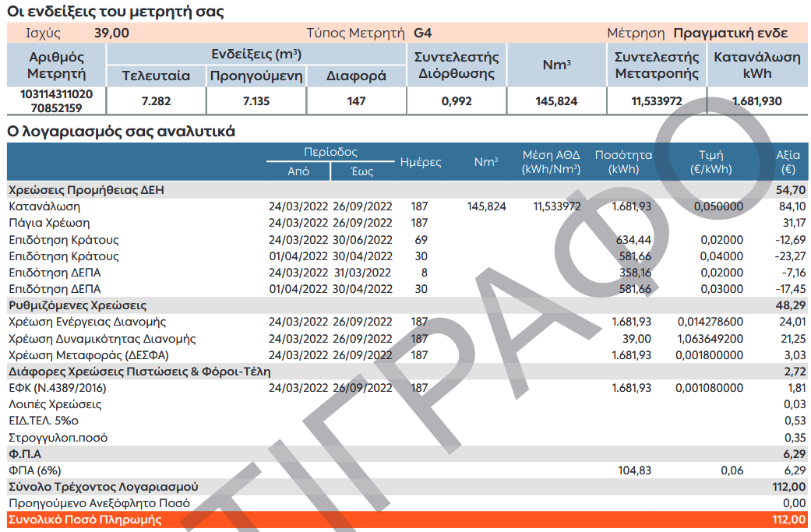Click the 'Συντελεστής Μετατροπής' header
Viewport: 811px width, 532px height.
[x=657, y=65]
